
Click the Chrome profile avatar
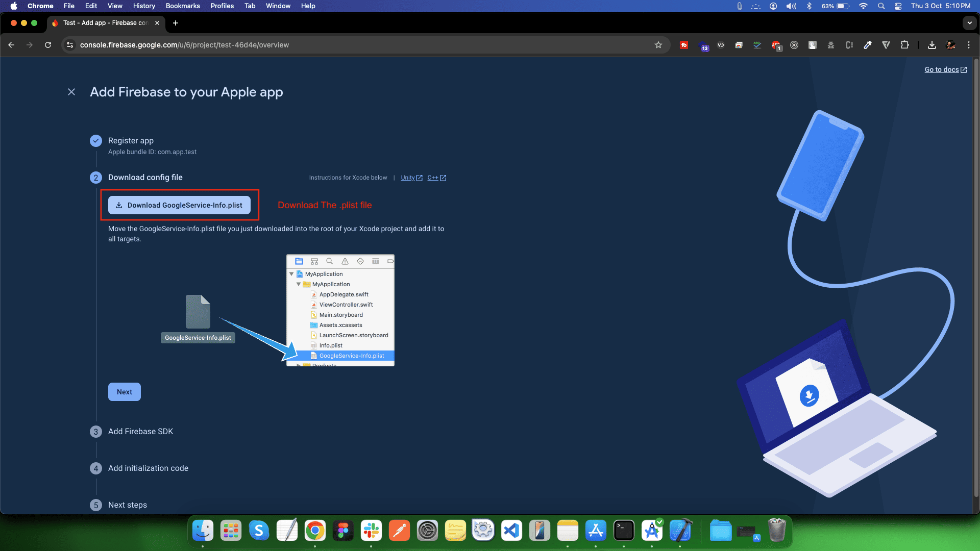tap(950, 45)
